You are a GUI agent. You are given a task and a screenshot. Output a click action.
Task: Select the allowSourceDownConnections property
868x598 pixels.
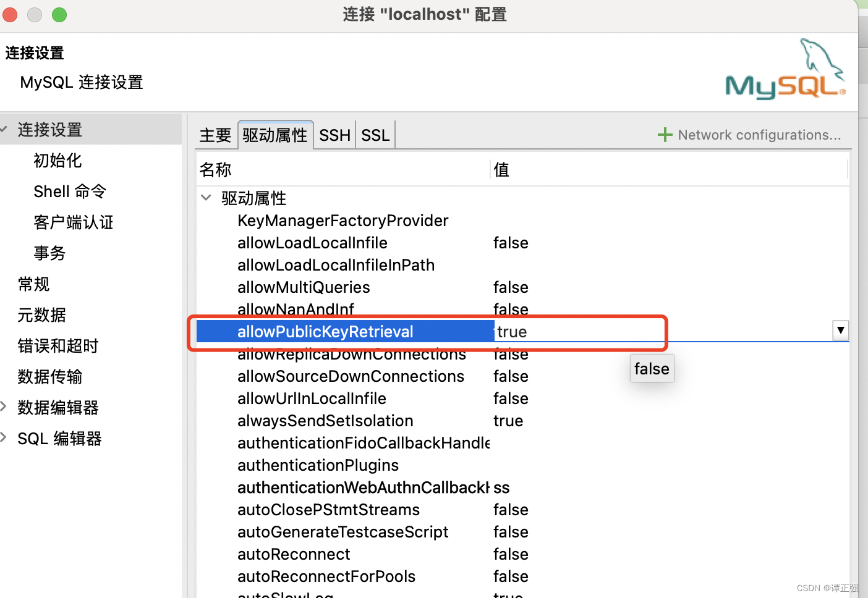point(351,376)
